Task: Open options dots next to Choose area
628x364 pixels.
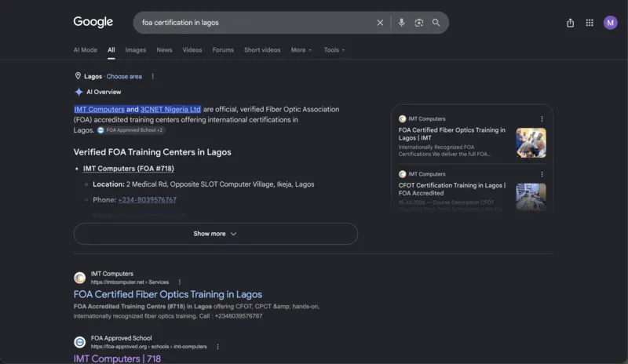Action: [152, 76]
